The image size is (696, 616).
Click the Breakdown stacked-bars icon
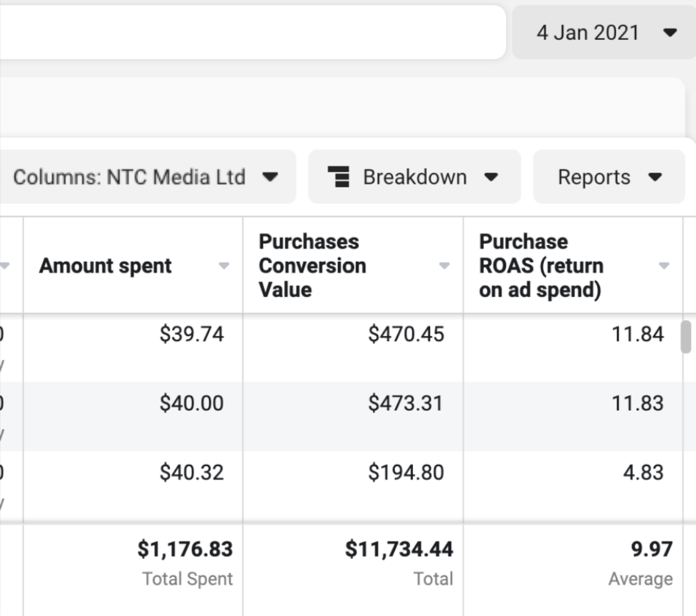[339, 177]
